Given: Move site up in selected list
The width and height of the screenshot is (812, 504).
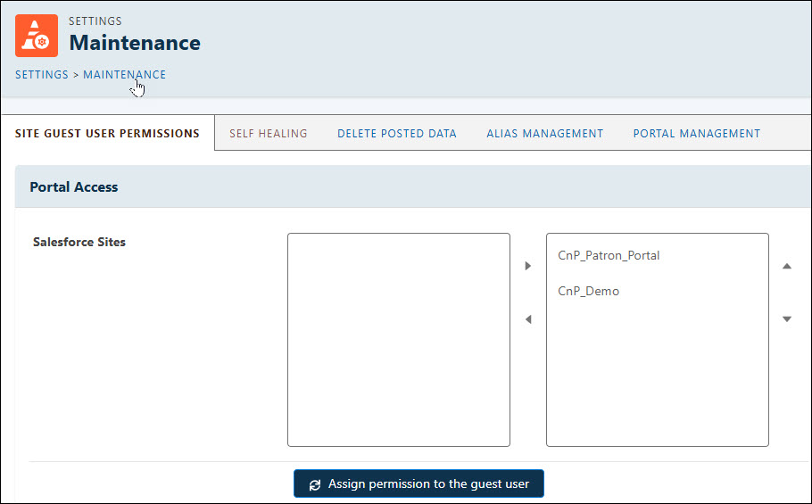Looking at the screenshot, I should click(x=787, y=266).
